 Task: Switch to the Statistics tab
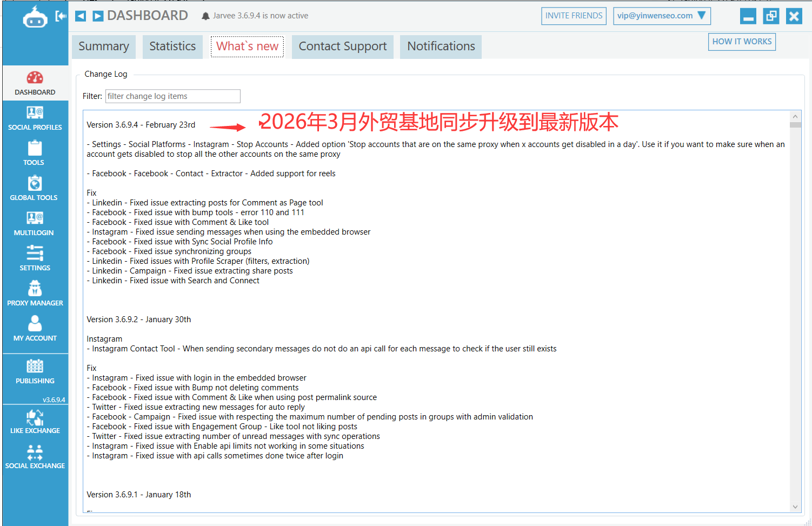[172, 46]
